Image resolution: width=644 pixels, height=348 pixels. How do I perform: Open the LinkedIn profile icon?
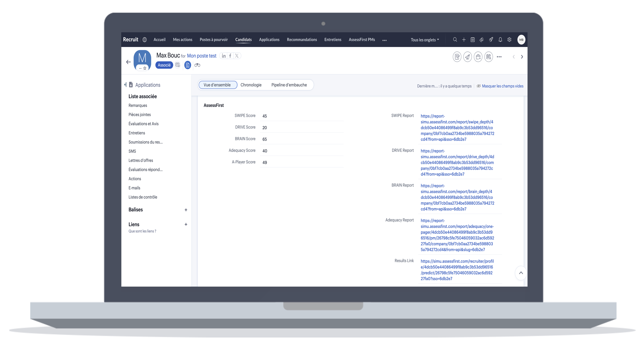click(x=224, y=56)
